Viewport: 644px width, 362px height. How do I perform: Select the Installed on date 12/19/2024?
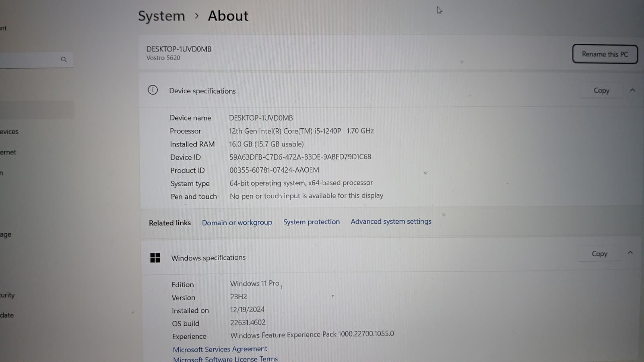click(x=247, y=310)
